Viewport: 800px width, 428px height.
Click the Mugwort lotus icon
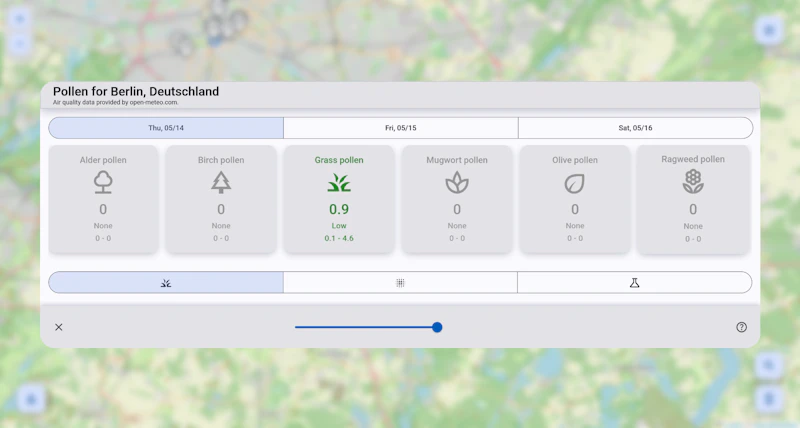coord(457,183)
